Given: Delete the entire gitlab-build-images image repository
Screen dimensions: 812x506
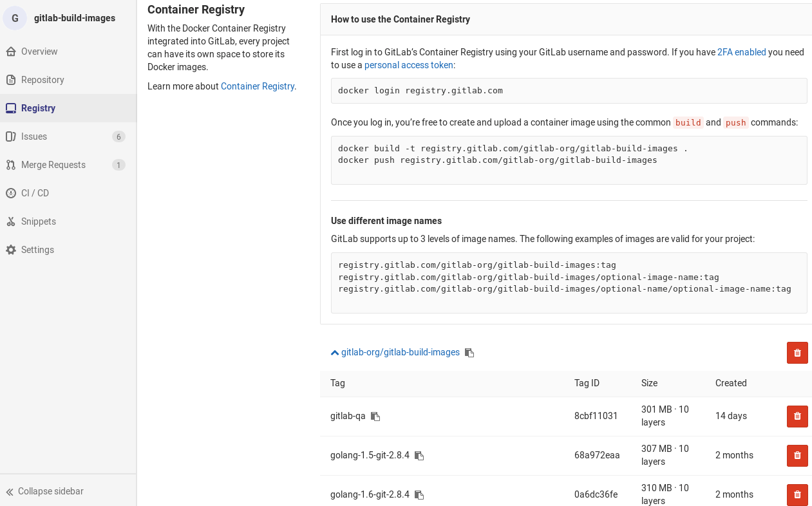Looking at the screenshot, I should (x=797, y=353).
